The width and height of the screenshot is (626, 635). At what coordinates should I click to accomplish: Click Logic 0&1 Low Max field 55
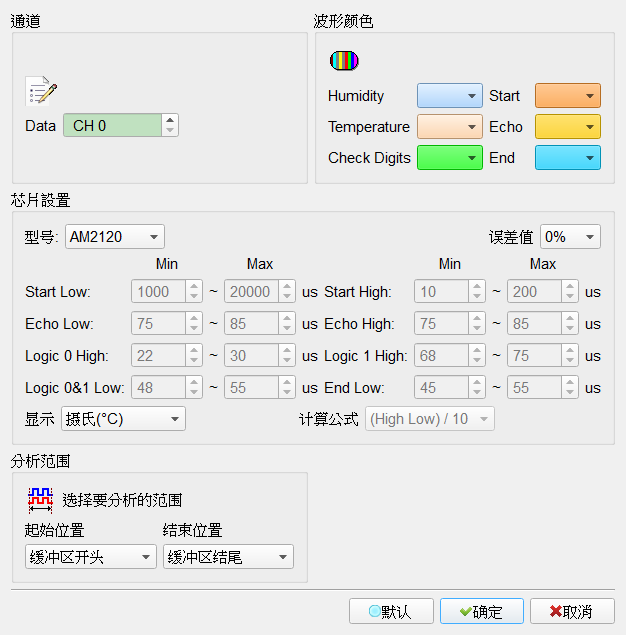(251, 387)
